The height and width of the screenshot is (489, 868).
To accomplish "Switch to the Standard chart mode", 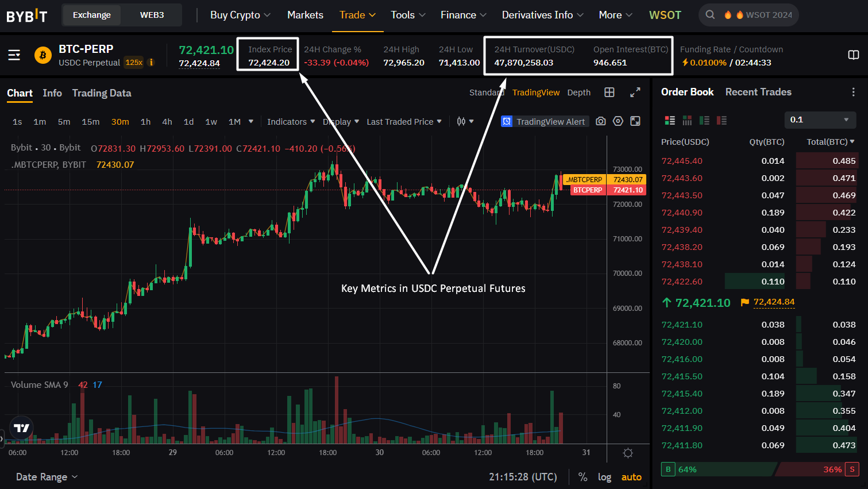I will pos(487,93).
